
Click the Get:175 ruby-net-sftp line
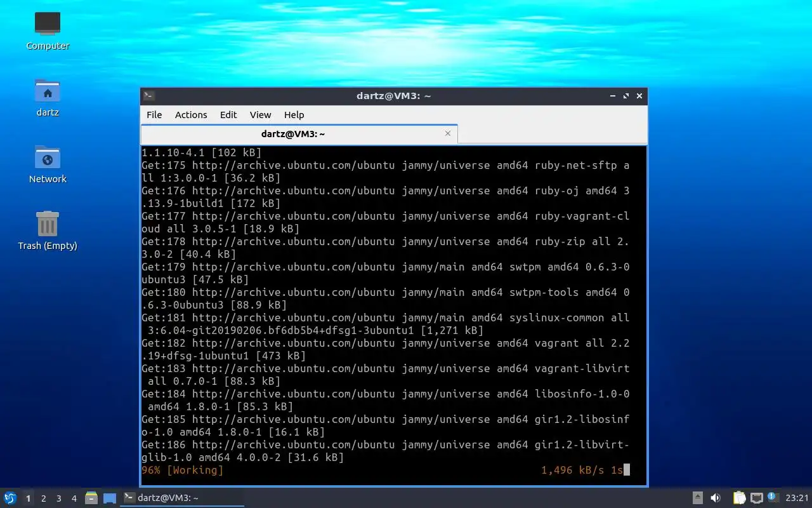click(x=385, y=171)
